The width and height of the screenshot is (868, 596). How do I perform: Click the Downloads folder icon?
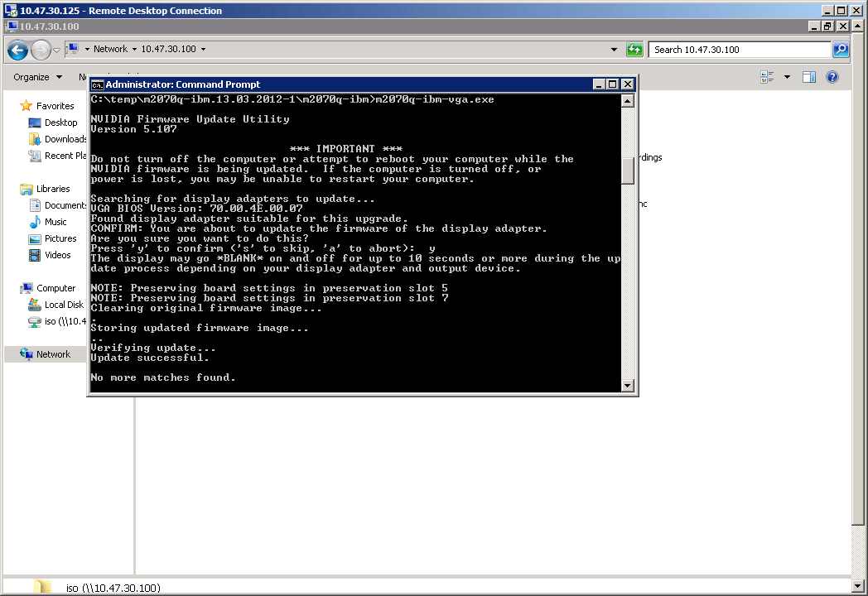point(34,139)
